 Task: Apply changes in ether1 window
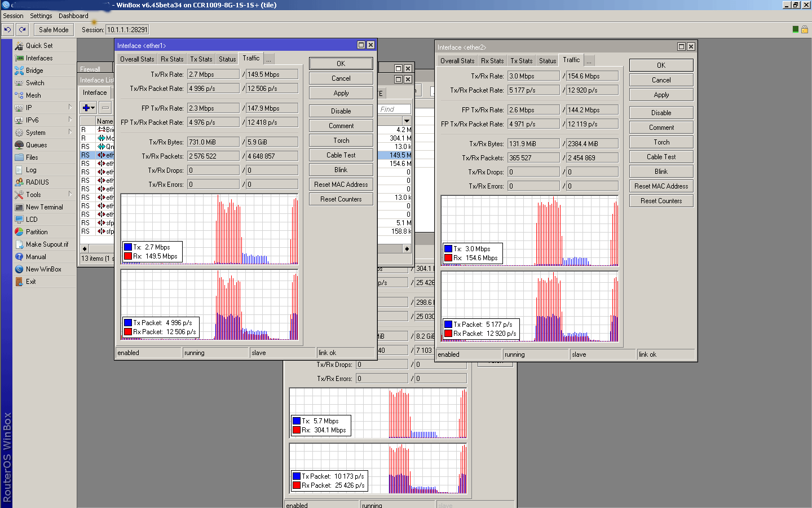click(x=341, y=93)
